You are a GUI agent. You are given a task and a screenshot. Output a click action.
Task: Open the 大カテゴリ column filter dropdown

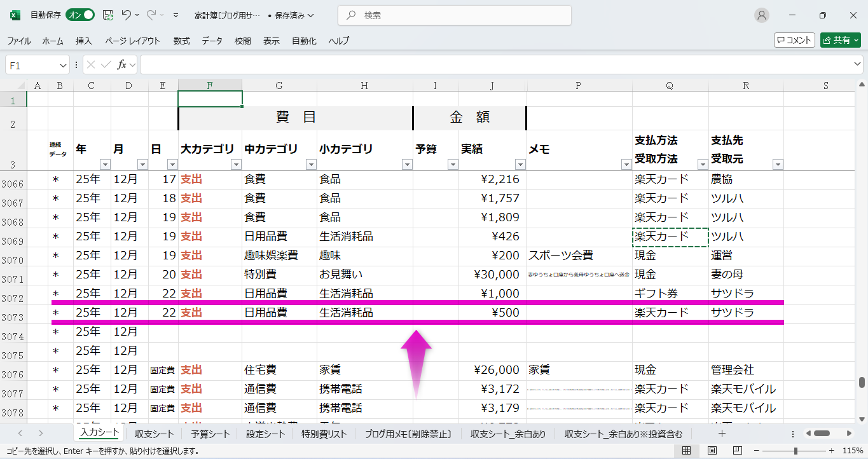[x=236, y=165]
